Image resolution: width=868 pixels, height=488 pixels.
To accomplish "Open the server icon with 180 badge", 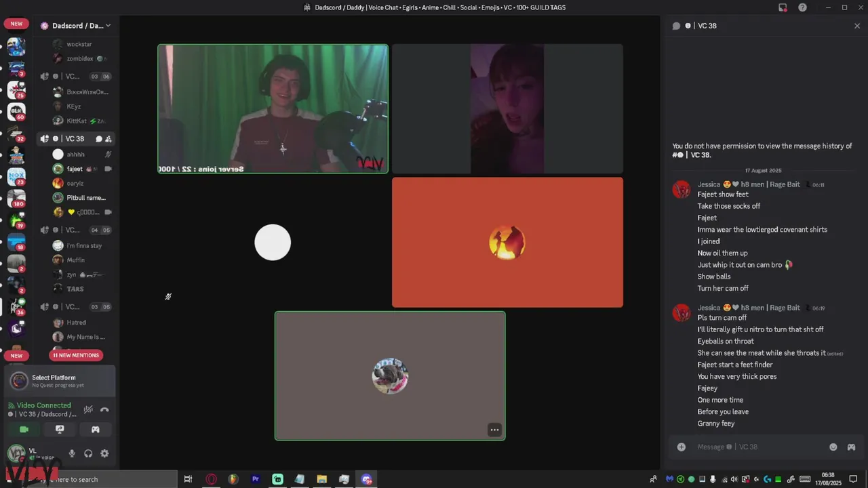I will (x=16, y=198).
